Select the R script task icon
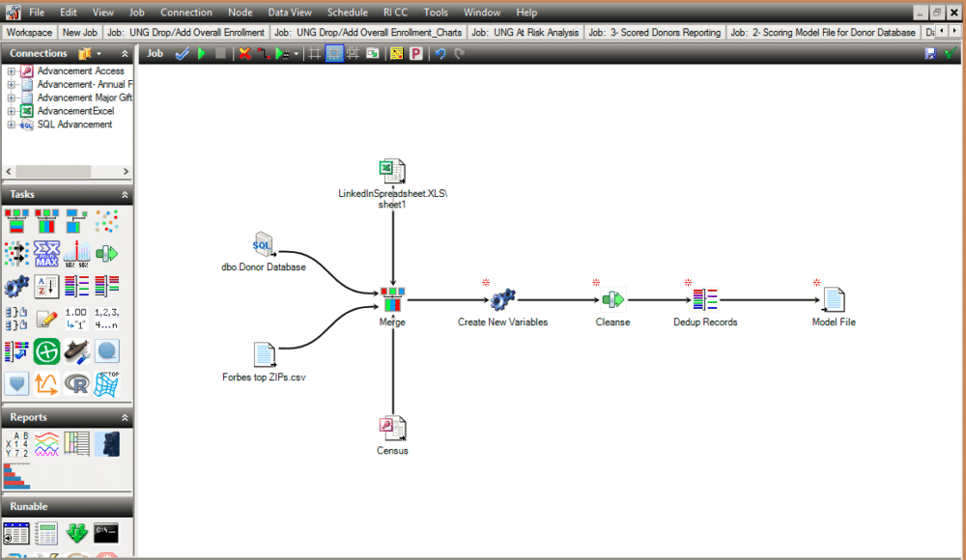 (76, 383)
